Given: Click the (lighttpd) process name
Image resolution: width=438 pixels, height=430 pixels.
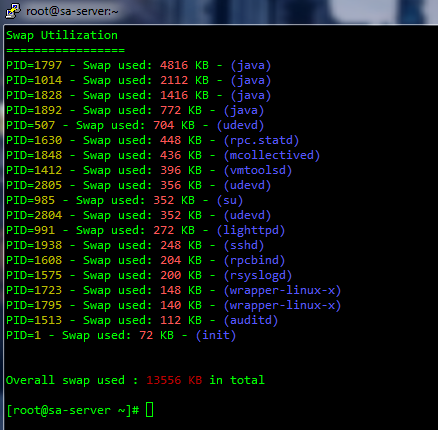Looking at the screenshot, I should tap(251, 230).
